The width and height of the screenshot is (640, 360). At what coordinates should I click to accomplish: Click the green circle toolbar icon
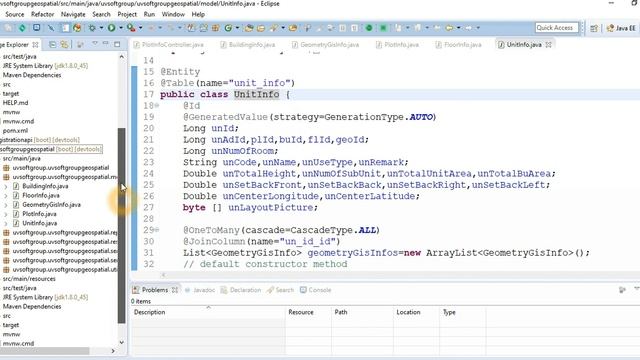pyautogui.click(x=369, y=28)
